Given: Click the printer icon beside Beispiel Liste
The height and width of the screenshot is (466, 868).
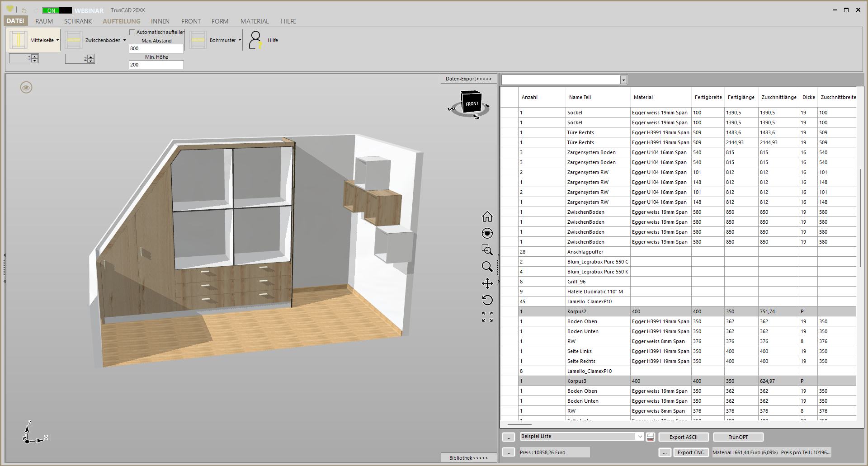Looking at the screenshot, I should coord(651,437).
